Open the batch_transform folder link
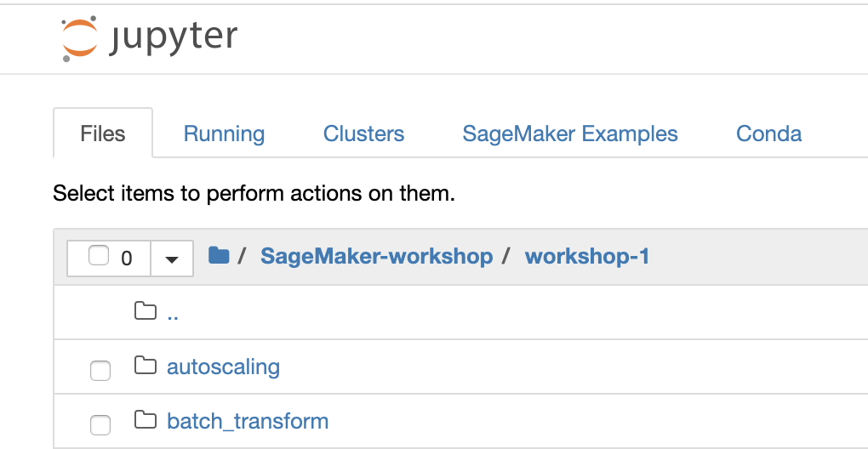The image size is (868, 449). 248,421
